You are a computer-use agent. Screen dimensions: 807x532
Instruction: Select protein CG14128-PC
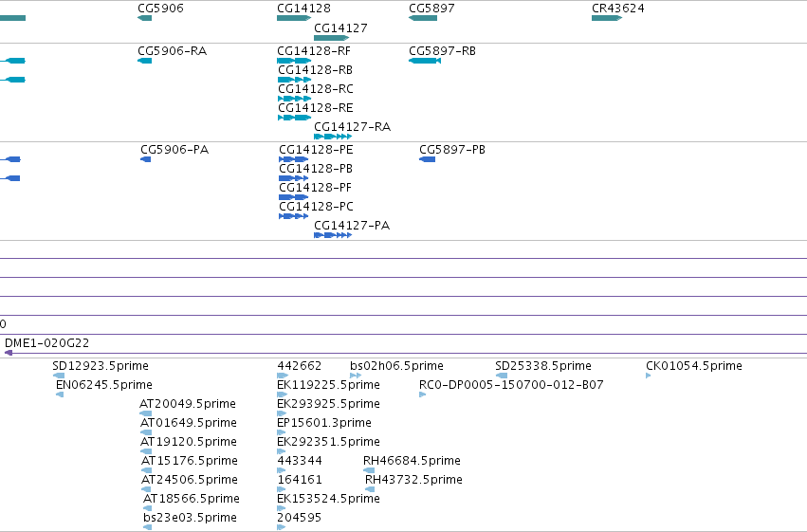pyautogui.click(x=316, y=207)
